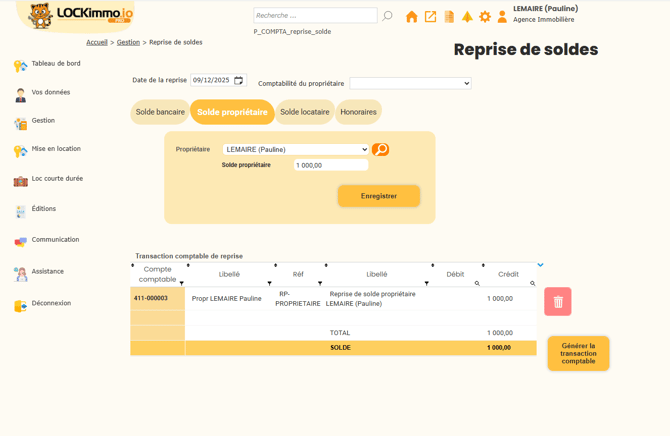
Task: Delete transaction with red trash icon
Action: pyautogui.click(x=558, y=301)
